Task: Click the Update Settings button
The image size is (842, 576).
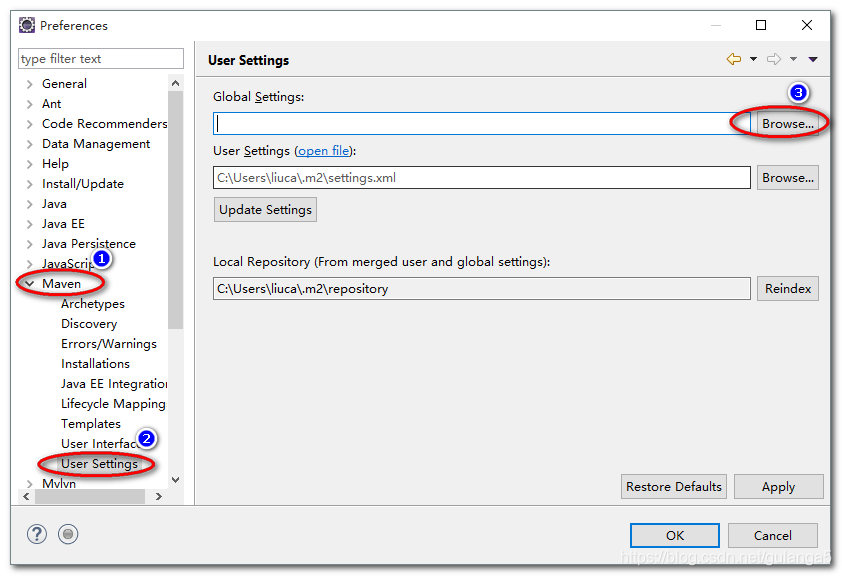Action: point(265,209)
